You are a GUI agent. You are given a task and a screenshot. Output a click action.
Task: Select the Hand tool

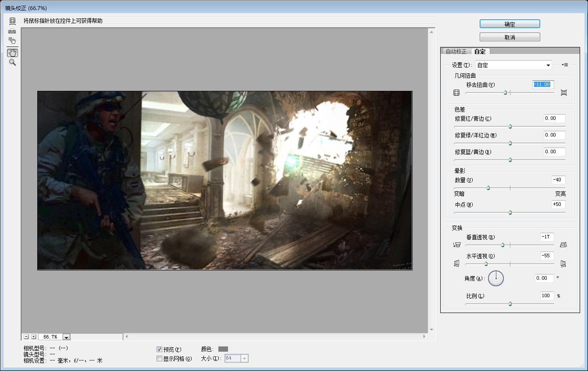click(12, 53)
